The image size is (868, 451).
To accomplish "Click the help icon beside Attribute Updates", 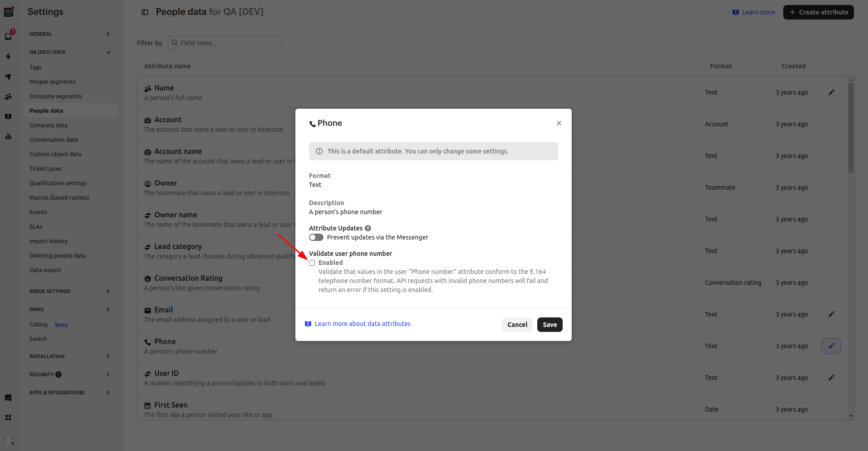I will (368, 228).
